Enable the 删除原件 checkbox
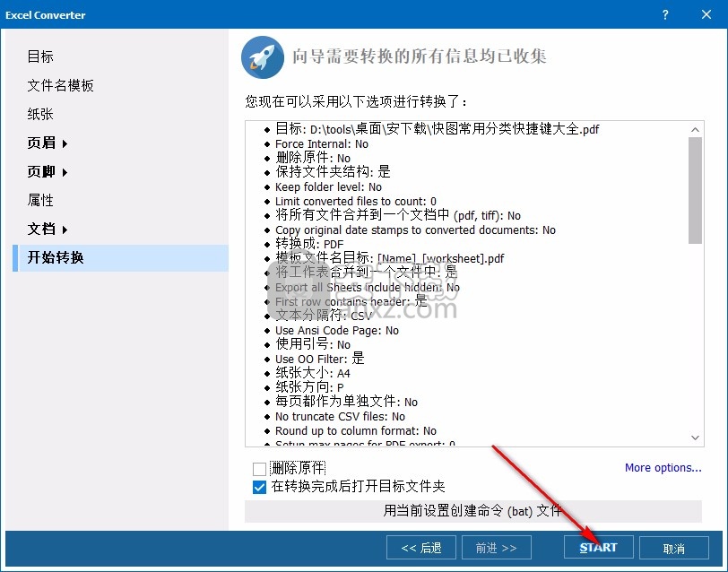This screenshot has height=572, width=728. click(260, 468)
